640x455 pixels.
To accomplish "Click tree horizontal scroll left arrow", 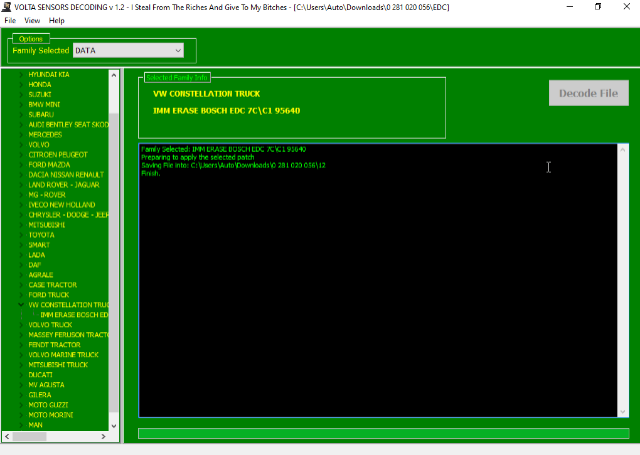I will coord(7,437).
